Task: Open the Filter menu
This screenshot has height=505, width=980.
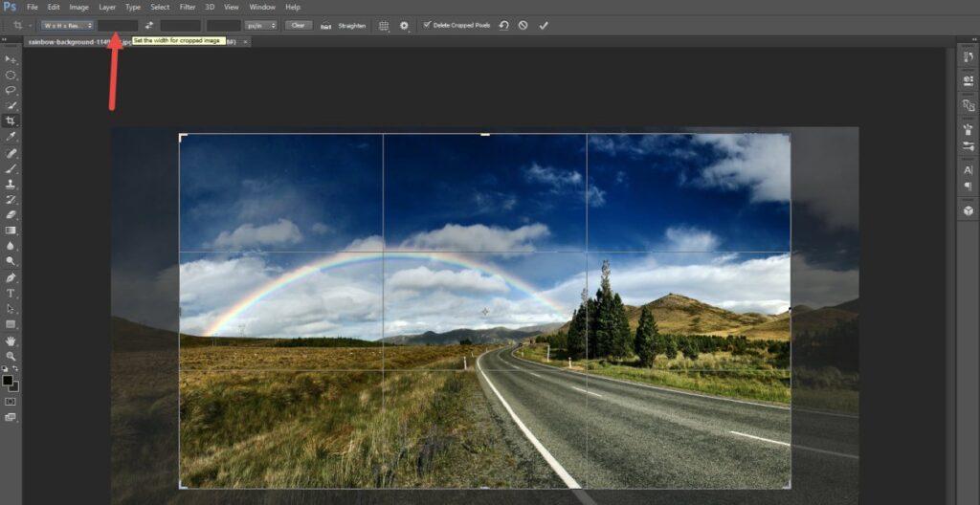Action: tap(188, 7)
